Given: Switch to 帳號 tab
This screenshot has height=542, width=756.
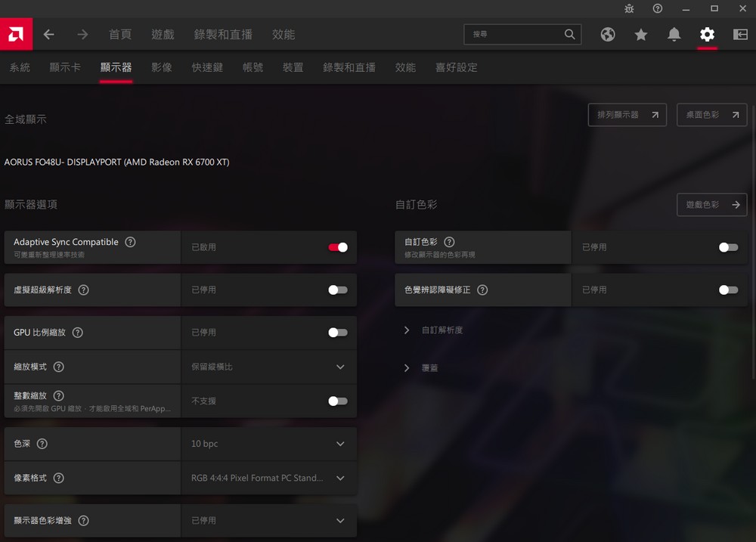Looking at the screenshot, I should click(x=253, y=67).
